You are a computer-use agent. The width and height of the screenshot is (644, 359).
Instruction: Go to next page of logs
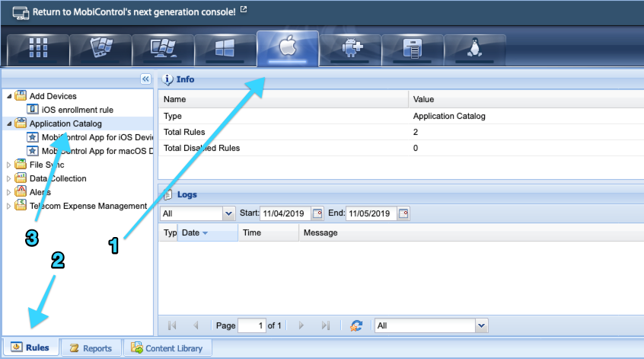[301, 325]
